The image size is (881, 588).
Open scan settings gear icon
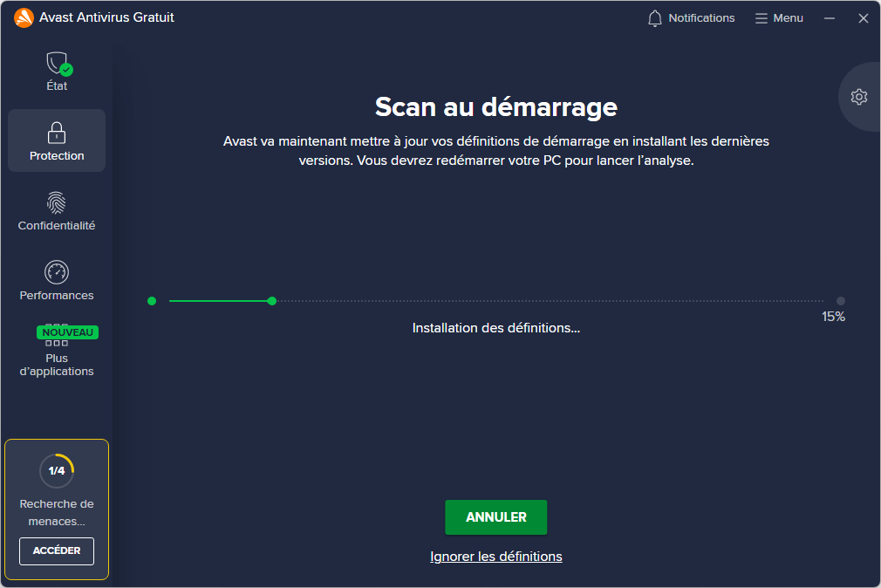[858, 97]
